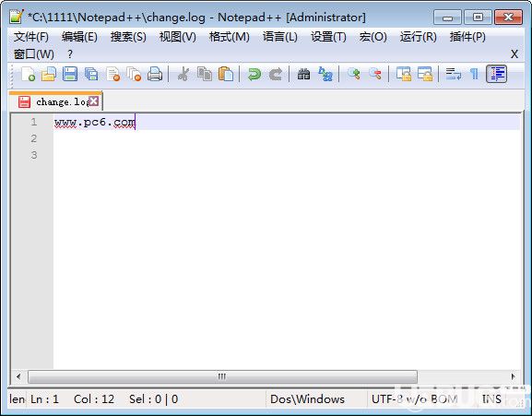The image size is (532, 416).
Task: Close document using menu bar X
Action: point(514,53)
